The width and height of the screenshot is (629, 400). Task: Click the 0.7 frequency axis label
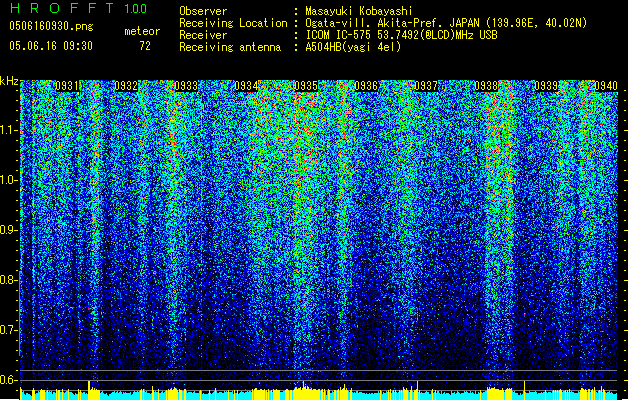(8, 330)
